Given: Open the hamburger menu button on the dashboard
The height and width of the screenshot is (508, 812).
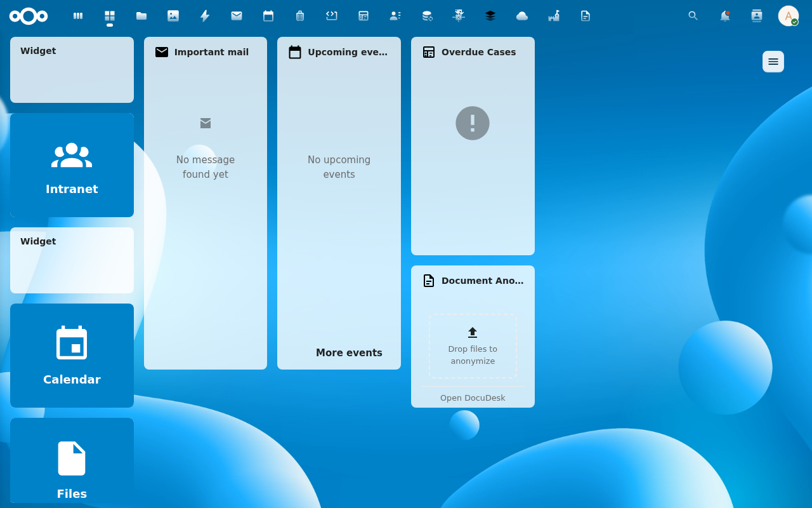Looking at the screenshot, I should pos(773,62).
